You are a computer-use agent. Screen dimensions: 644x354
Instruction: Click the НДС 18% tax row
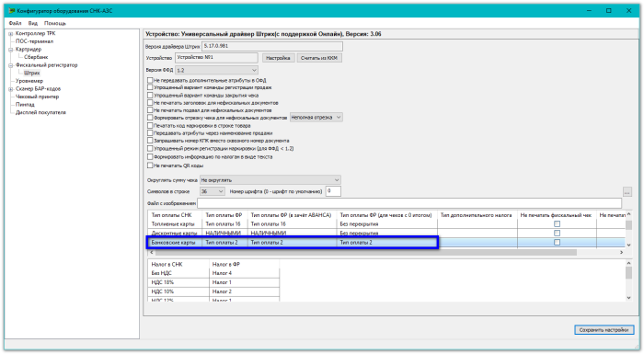click(x=213, y=282)
